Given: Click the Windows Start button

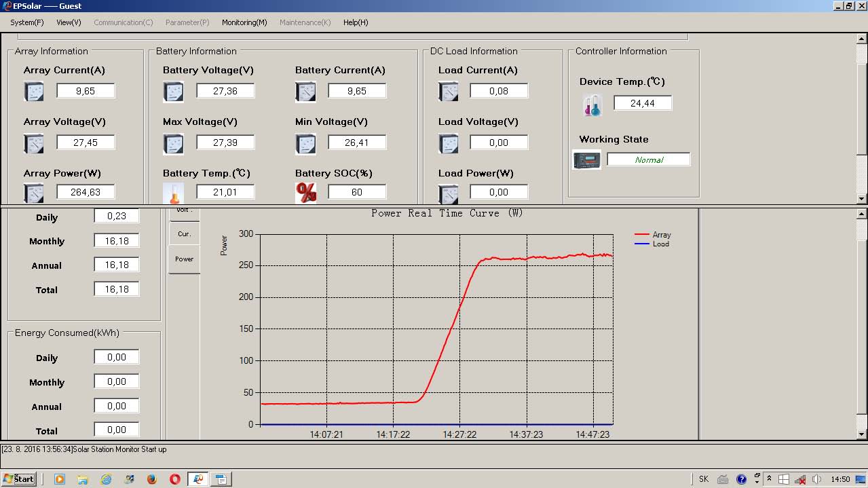Looking at the screenshot, I should [19, 479].
